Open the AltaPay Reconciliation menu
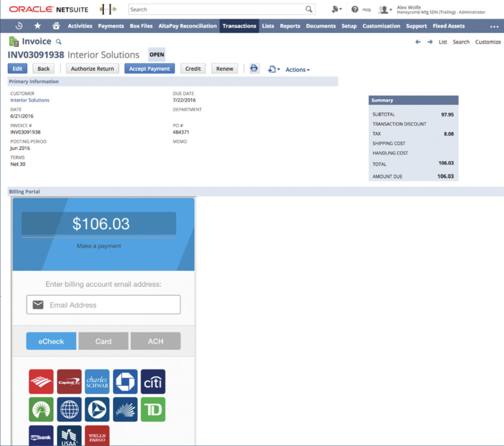504x446 pixels. pos(188,26)
